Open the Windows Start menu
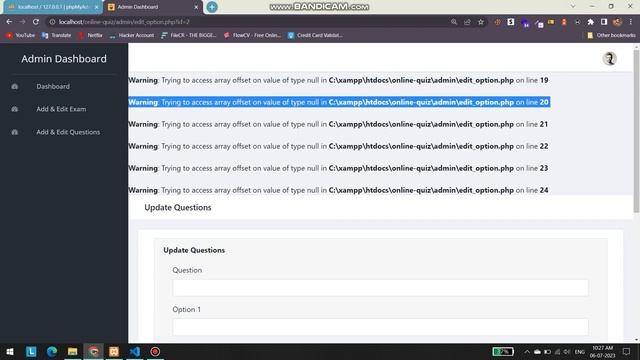Viewport: 640px width, 360px height. (x=10, y=351)
